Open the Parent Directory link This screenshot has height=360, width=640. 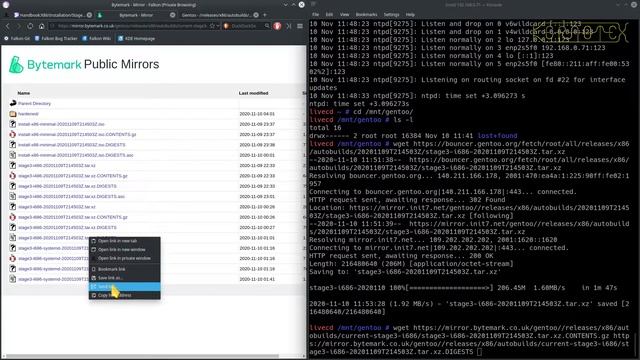[x=34, y=104]
